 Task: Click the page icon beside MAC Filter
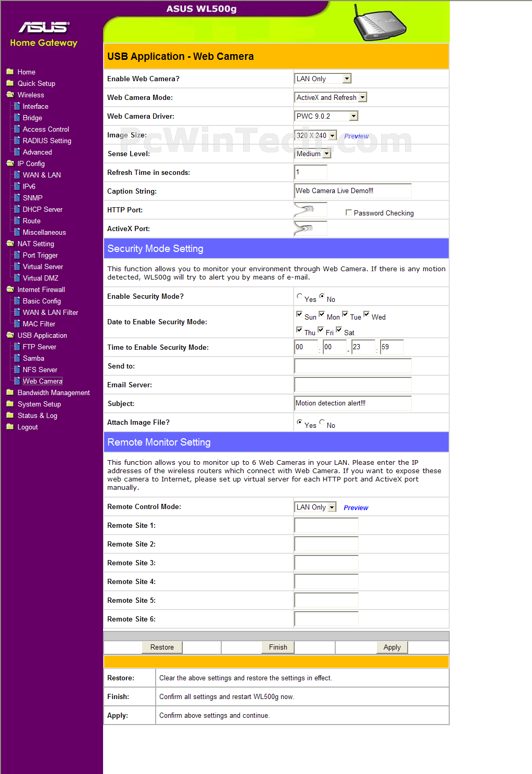pos(17,324)
